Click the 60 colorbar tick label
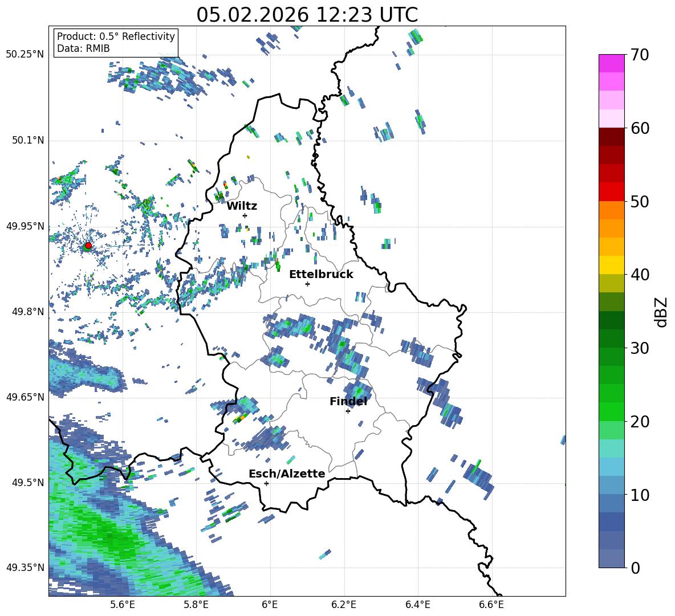This screenshot has width=675, height=616. point(640,128)
